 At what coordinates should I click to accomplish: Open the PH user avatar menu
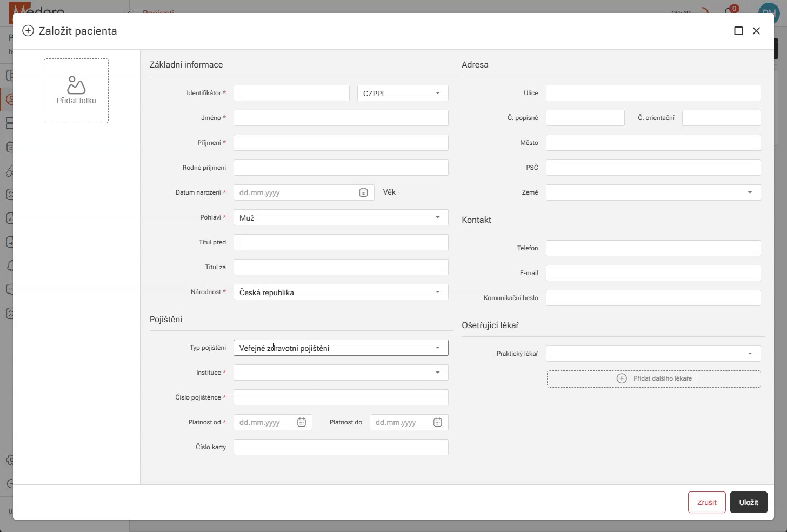[769, 11]
